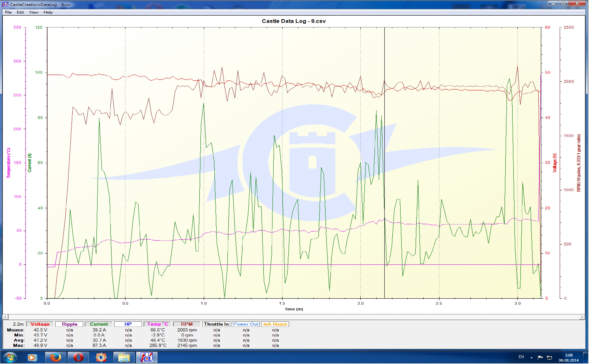
Task: Click the Max voltage value 49.9 V
Action: (x=40, y=345)
